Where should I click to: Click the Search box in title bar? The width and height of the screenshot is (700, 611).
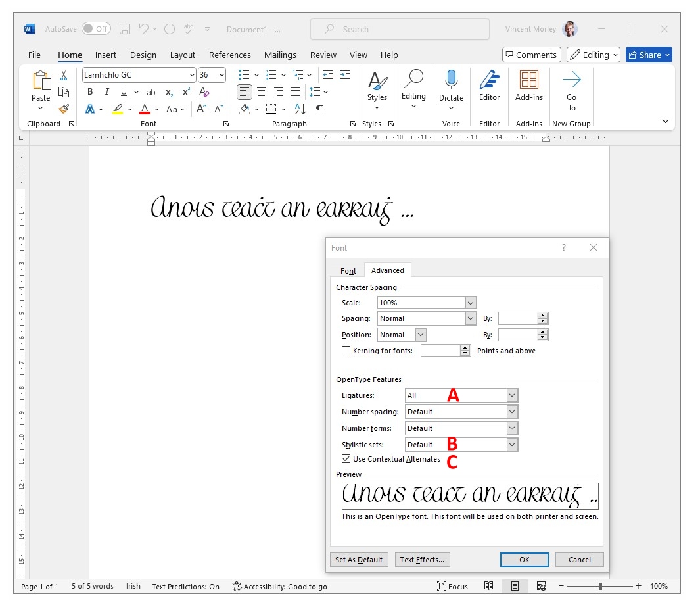(400, 29)
